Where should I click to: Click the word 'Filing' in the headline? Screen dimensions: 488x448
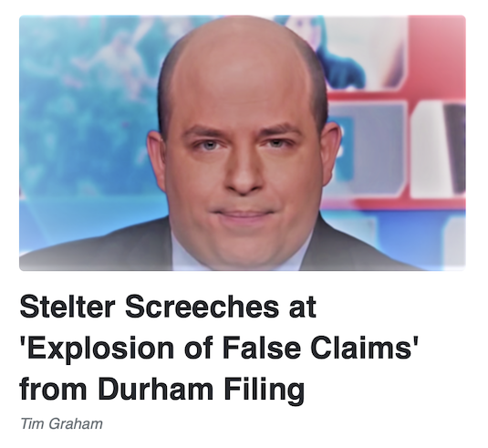tap(265, 391)
